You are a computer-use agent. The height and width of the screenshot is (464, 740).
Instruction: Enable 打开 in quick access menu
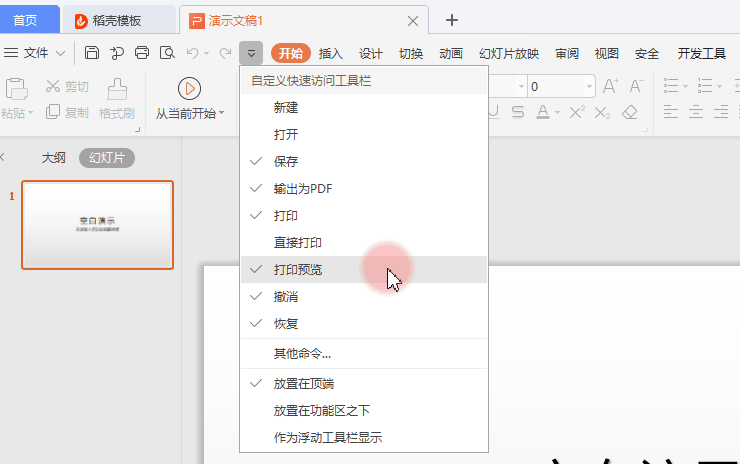(x=364, y=135)
